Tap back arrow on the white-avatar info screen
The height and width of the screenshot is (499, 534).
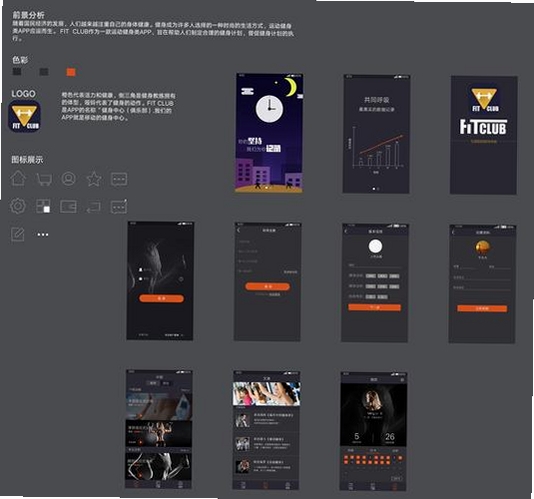coord(346,232)
